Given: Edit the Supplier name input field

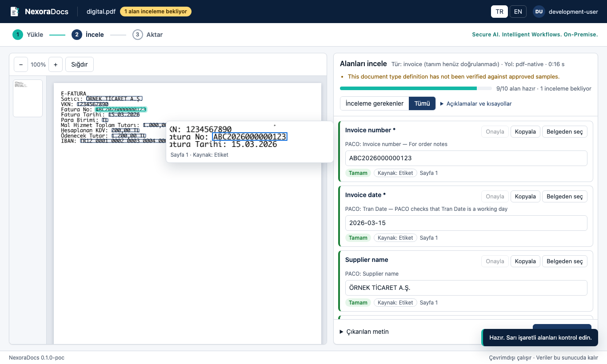Looking at the screenshot, I should coord(466,288).
